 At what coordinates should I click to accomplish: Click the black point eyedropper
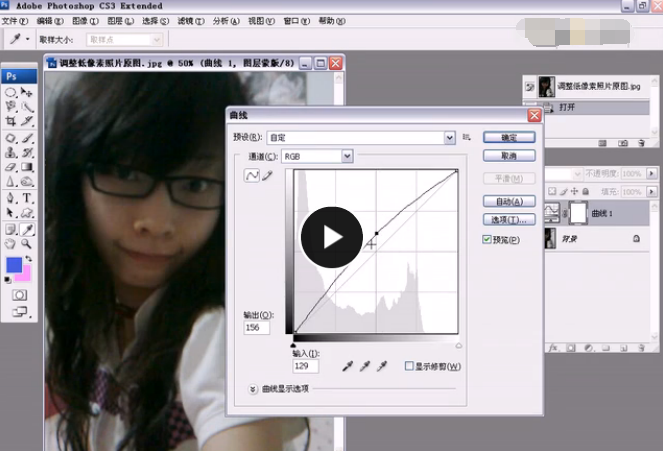click(x=348, y=366)
